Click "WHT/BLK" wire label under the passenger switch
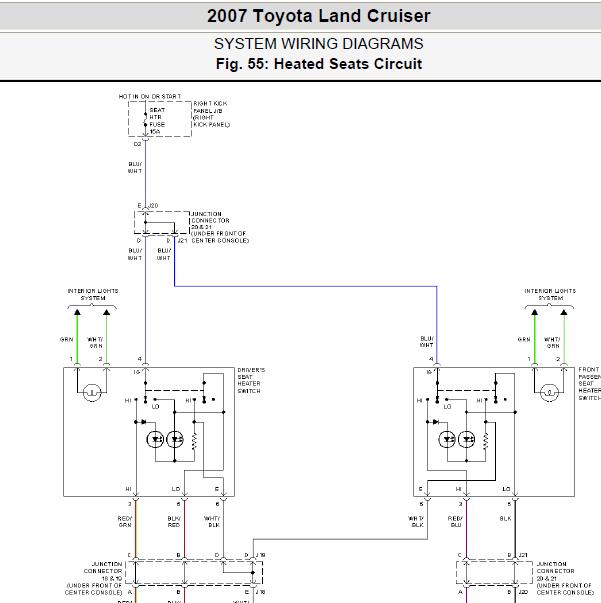601x603 pixels. [x=416, y=521]
